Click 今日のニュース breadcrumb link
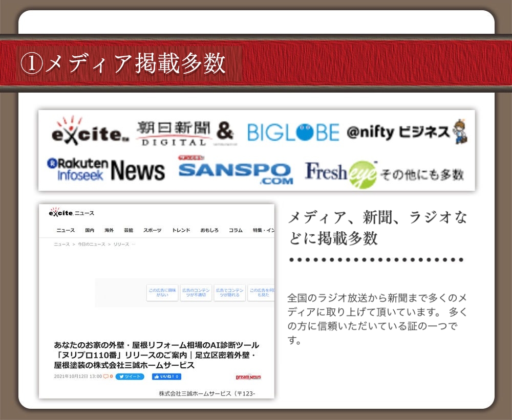This screenshot has height=420, width=512. pyautogui.click(x=91, y=245)
